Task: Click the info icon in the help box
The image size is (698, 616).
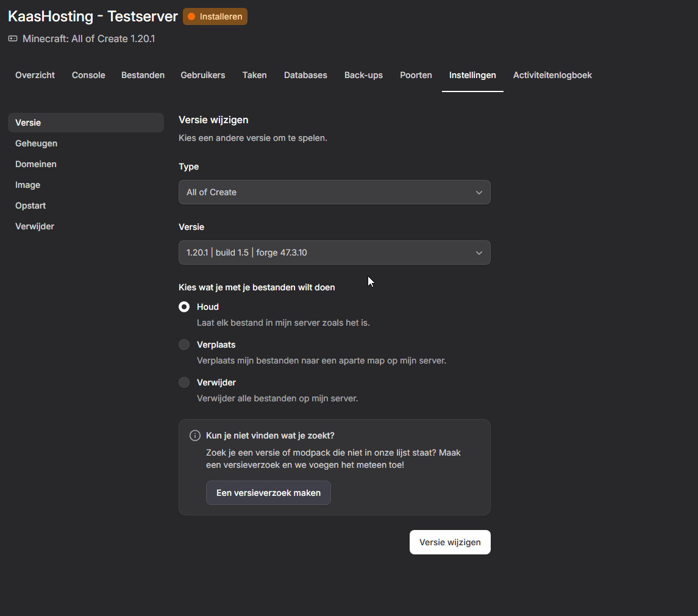Action: point(195,435)
